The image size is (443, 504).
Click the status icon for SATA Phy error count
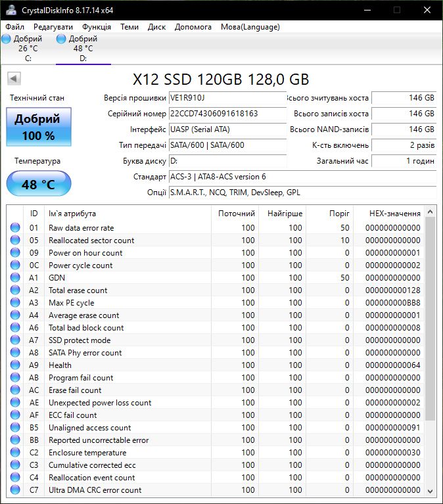point(15,353)
